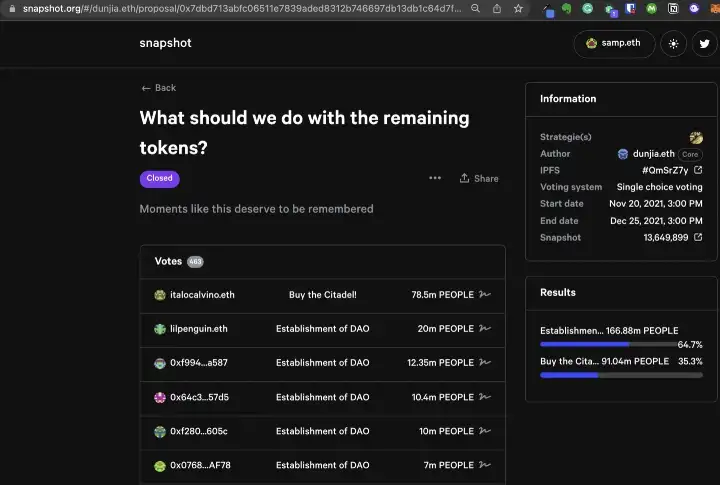Image resolution: width=720 pixels, height=485 pixels.
Task: Open the Snapshot block external link icon
Action: click(x=698, y=237)
